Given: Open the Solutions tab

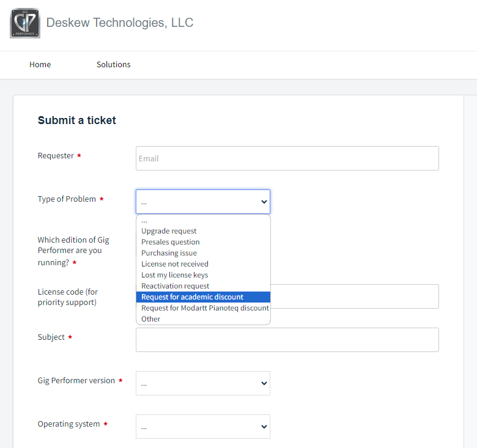Looking at the screenshot, I should (114, 64).
